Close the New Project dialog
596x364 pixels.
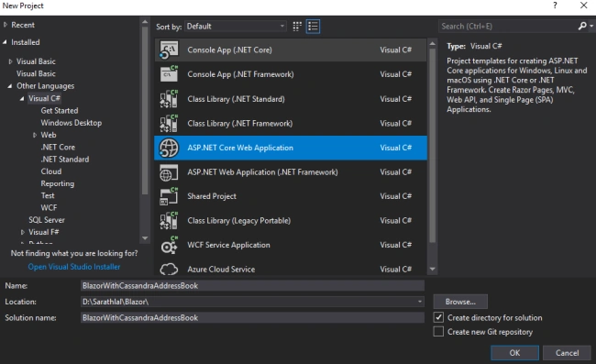tap(584, 6)
